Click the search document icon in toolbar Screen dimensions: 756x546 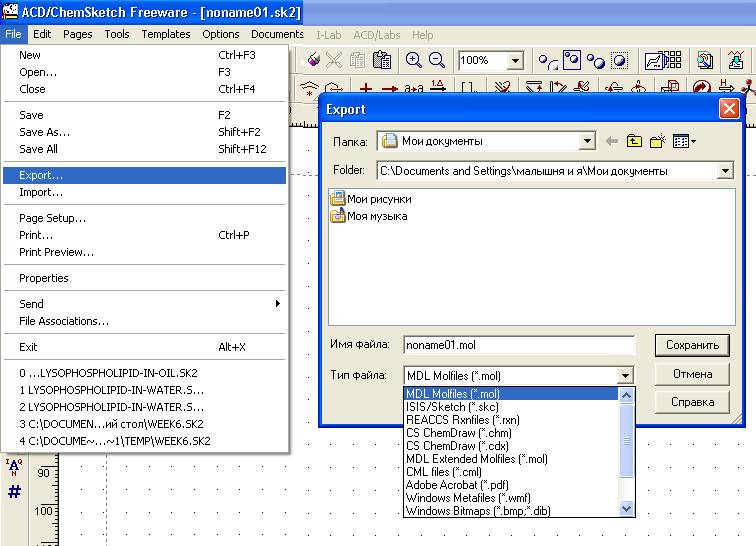tap(705, 60)
